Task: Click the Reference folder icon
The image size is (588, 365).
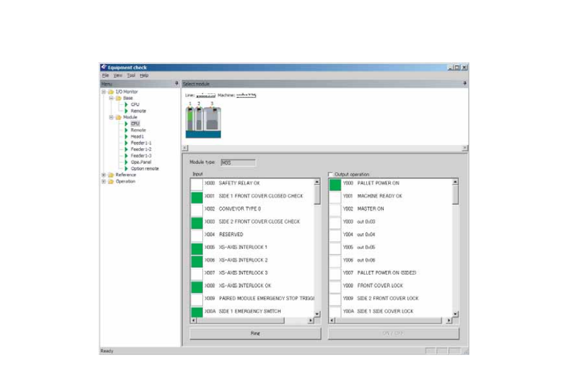Action: coord(111,175)
